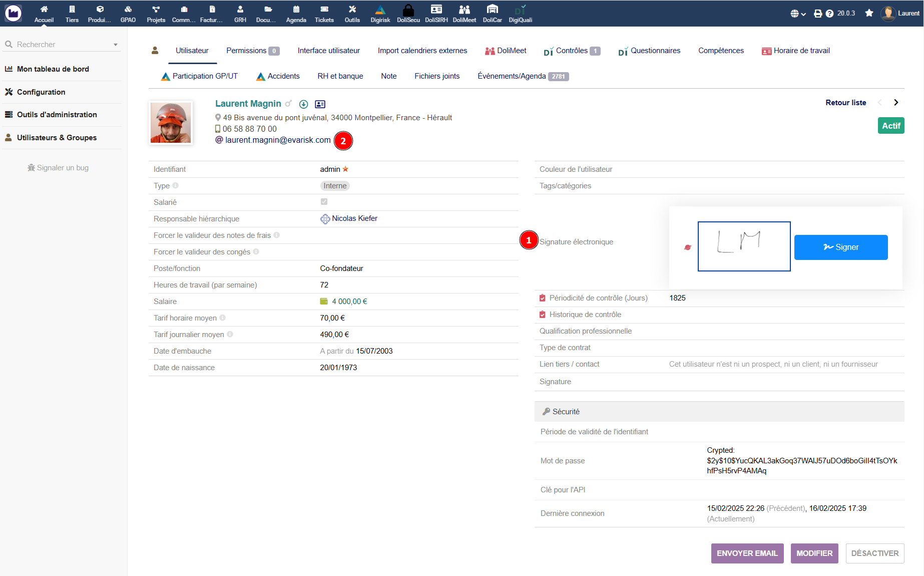Click the MODIFIER button
Viewport: 924px width, 576px height.
pos(814,553)
